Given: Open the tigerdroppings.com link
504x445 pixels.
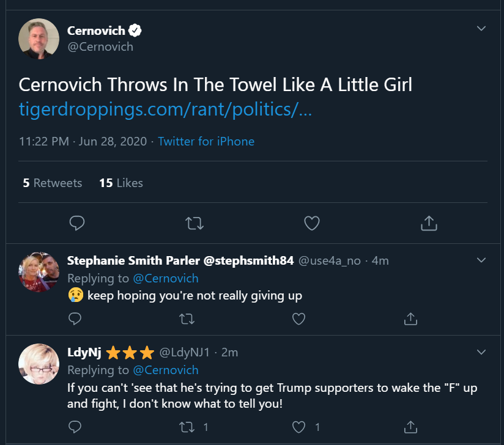Looking at the screenshot, I should click(166, 110).
